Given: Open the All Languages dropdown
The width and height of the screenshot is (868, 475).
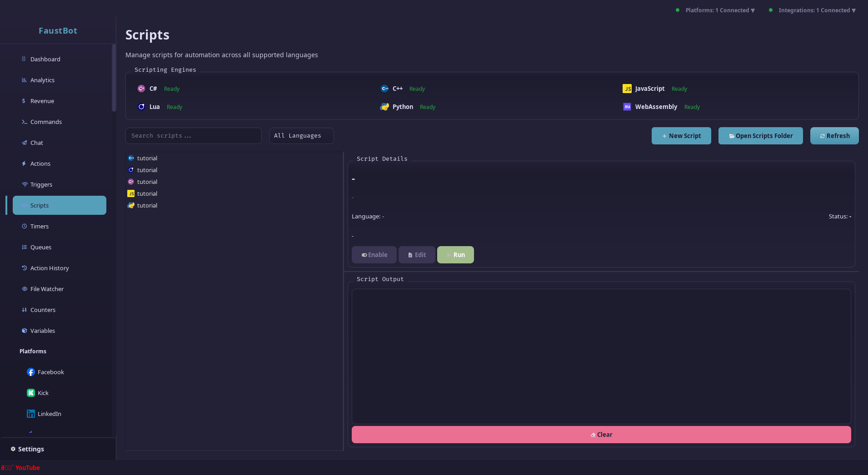Looking at the screenshot, I should click(x=301, y=135).
